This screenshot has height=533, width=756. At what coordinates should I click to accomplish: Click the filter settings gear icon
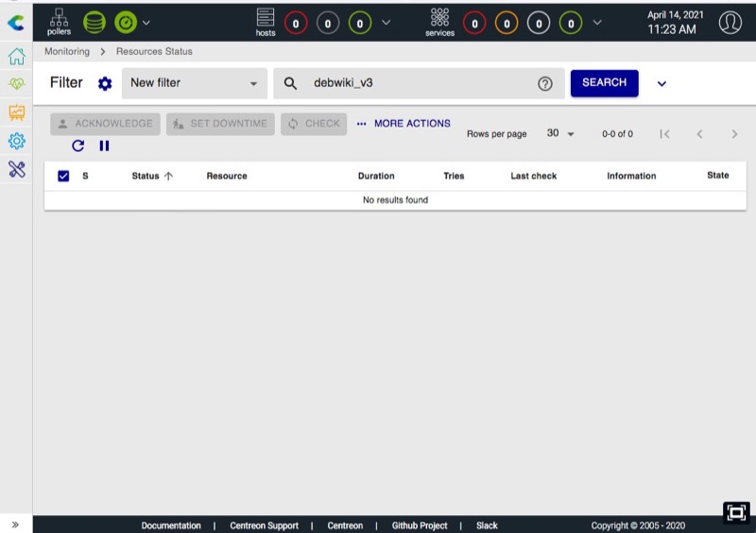[105, 83]
